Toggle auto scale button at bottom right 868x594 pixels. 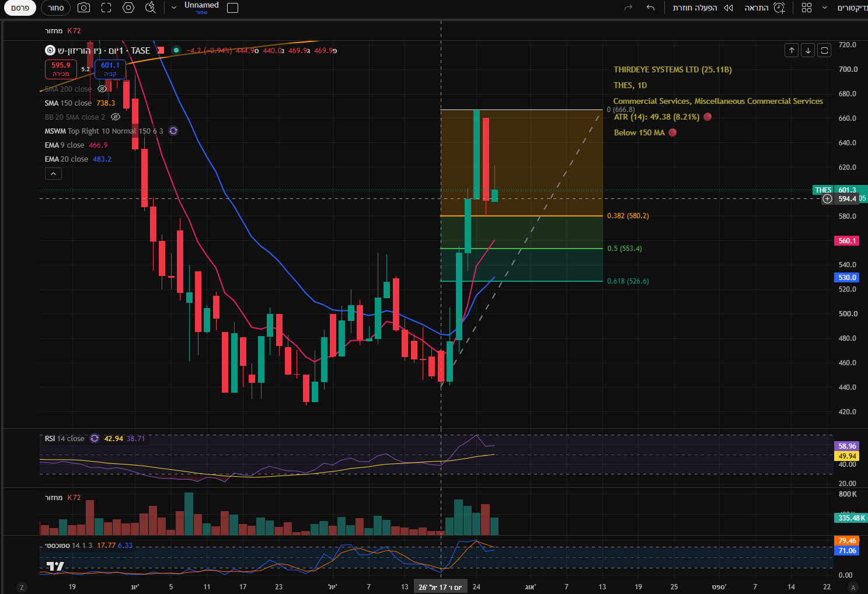pyautogui.click(x=853, y=587)
